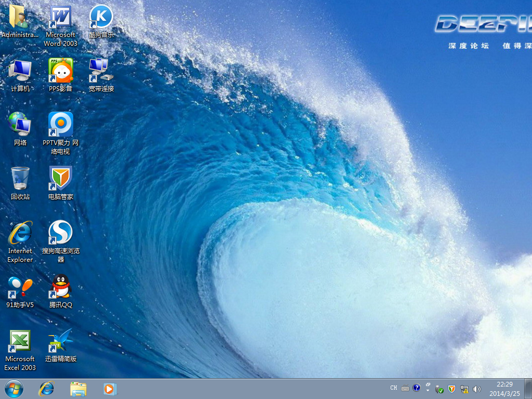Open PPTV聚力网络电视

[x=60, y=125]
